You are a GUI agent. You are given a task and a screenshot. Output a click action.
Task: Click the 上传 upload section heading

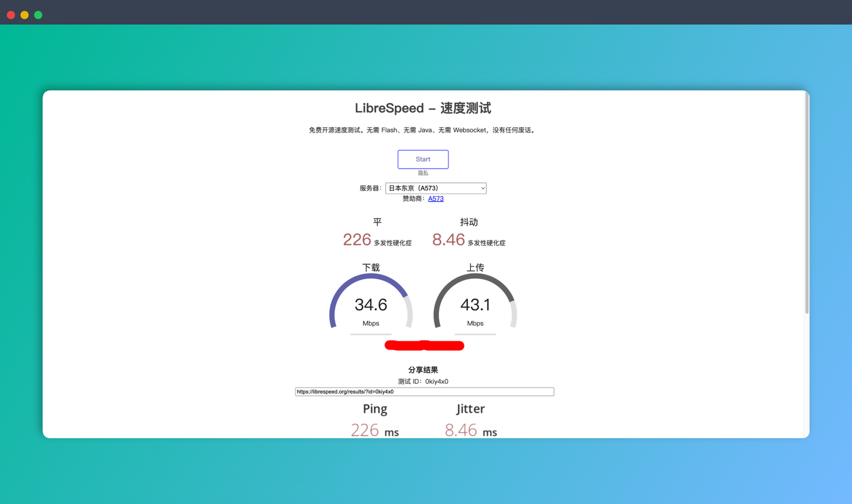(475, 267)
